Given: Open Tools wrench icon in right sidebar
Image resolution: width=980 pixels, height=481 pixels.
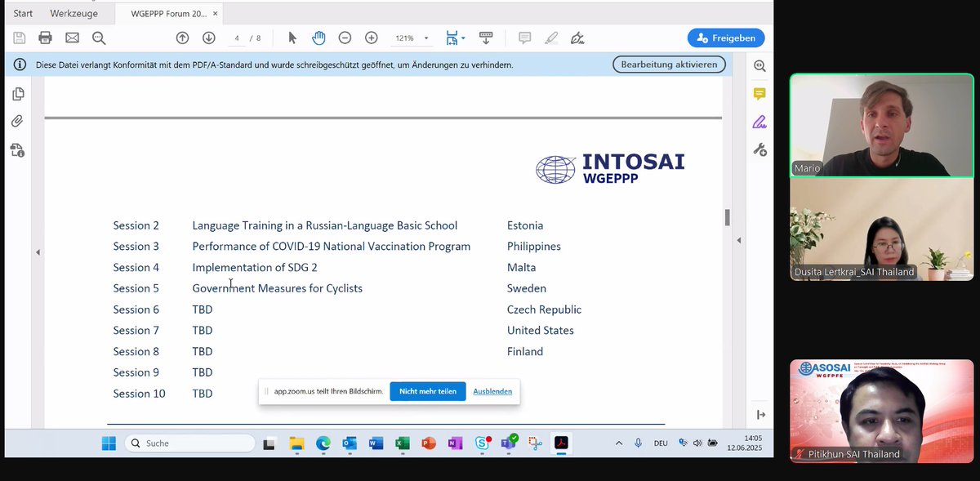Looking at the screenshot, I should (x=759, y=149).
